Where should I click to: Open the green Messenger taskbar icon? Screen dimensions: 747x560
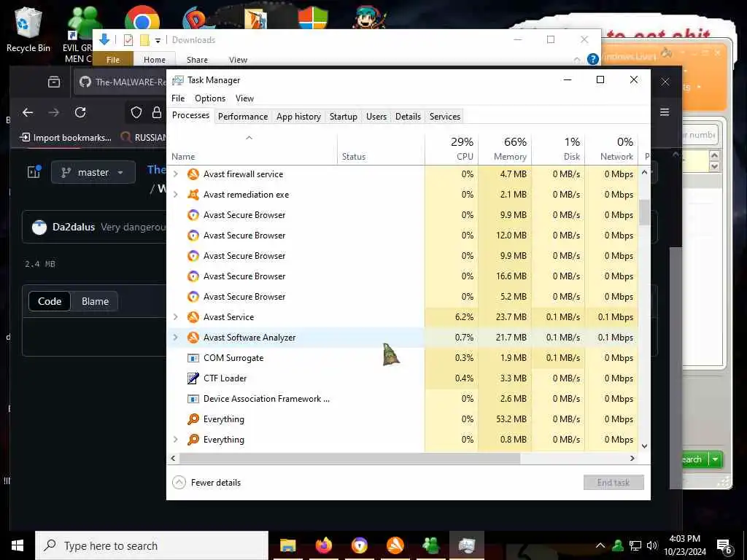(x=431, y=545)
